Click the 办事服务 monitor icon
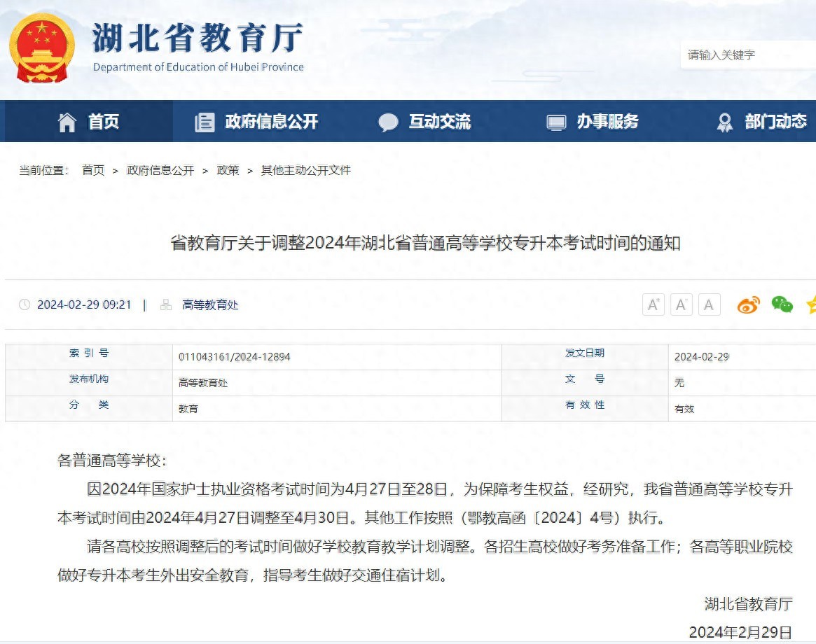816x644 pixels. (x=556, y=122)
